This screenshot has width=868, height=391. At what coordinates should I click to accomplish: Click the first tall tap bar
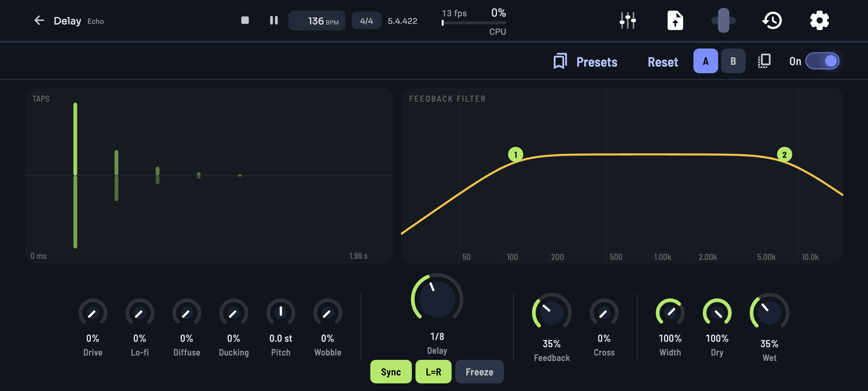tap(75, 175)
